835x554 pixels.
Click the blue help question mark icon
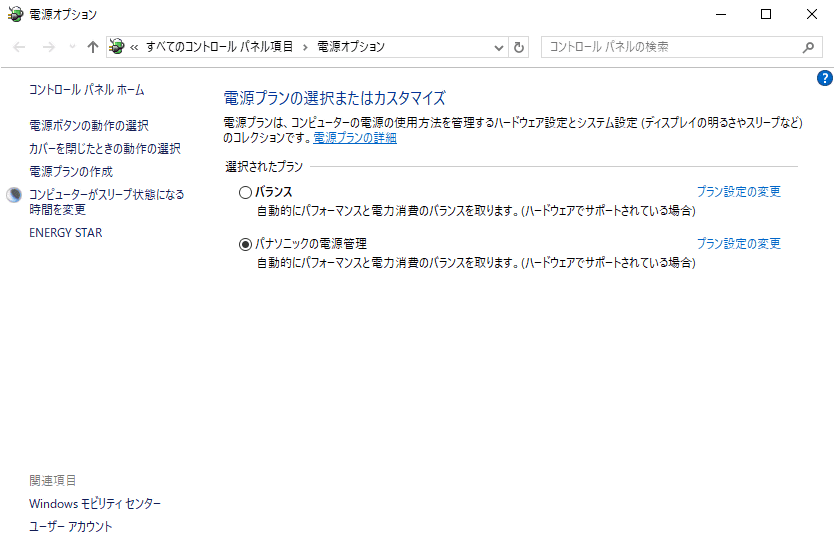(x=825, y=78)
